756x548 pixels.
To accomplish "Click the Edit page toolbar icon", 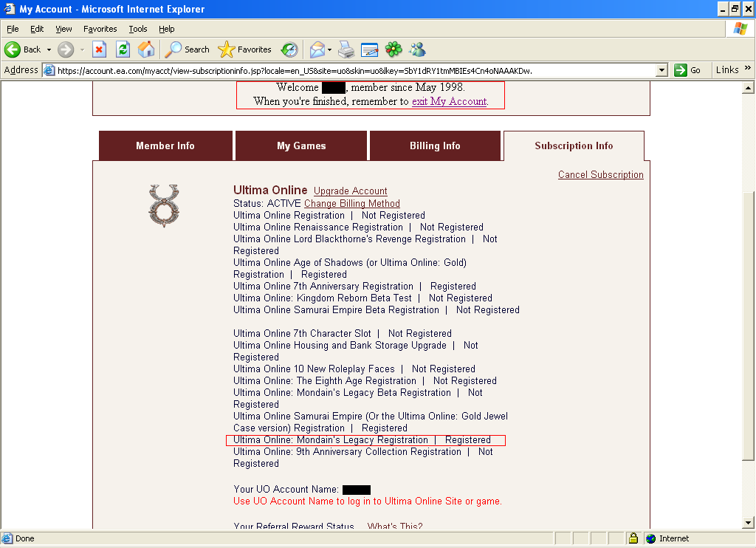I will 369,49.
